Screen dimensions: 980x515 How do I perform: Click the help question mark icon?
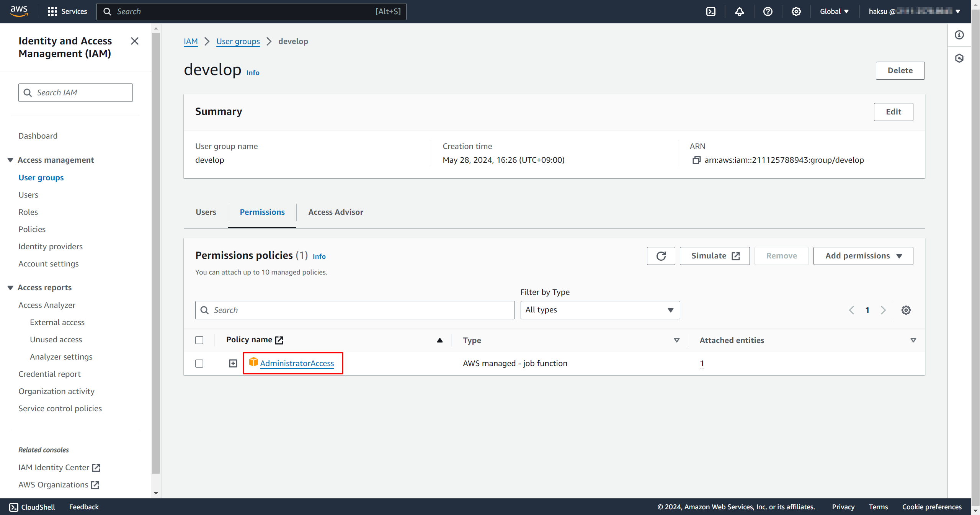[x=768, y=11]
